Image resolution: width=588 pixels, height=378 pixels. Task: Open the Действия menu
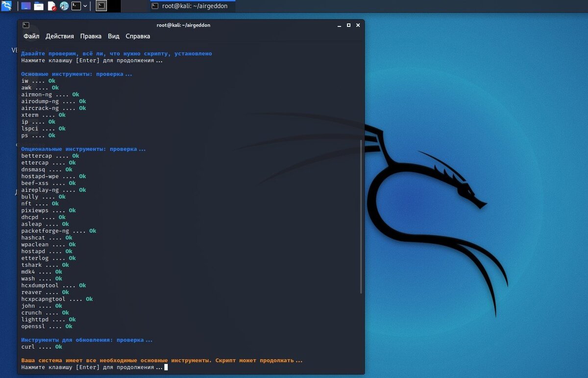[60, 36]
